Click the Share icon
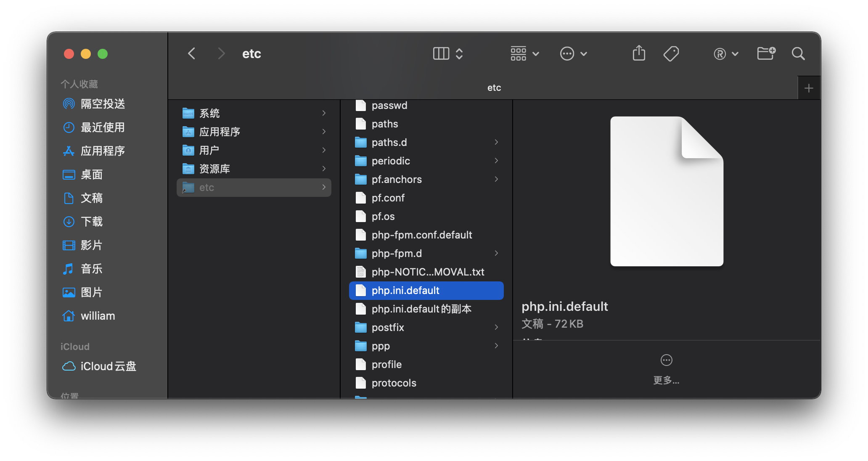The image size is (868, 461). point(639,53)
